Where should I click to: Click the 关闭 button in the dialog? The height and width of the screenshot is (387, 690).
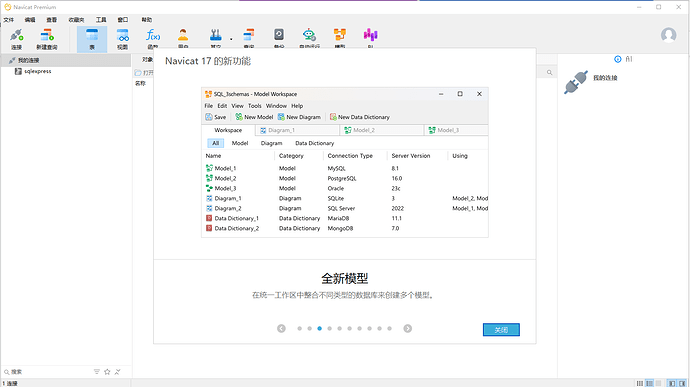point(501,330)
